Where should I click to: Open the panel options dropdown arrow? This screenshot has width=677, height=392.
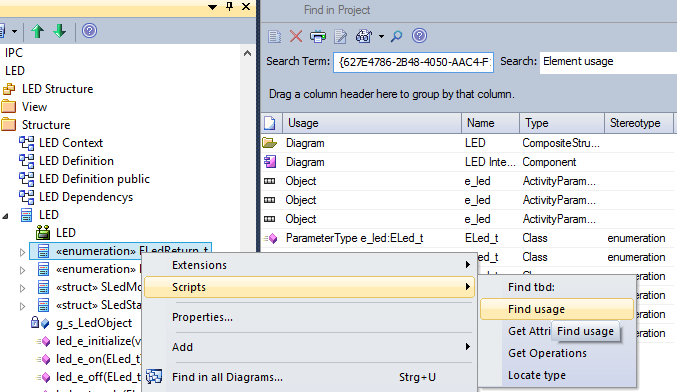pos(212,7)
